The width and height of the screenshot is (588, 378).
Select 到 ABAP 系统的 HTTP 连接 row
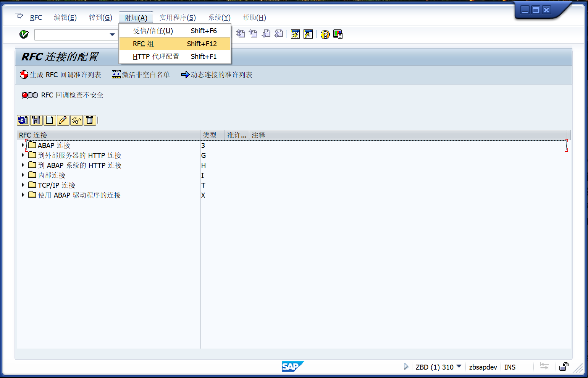[75, 165]
